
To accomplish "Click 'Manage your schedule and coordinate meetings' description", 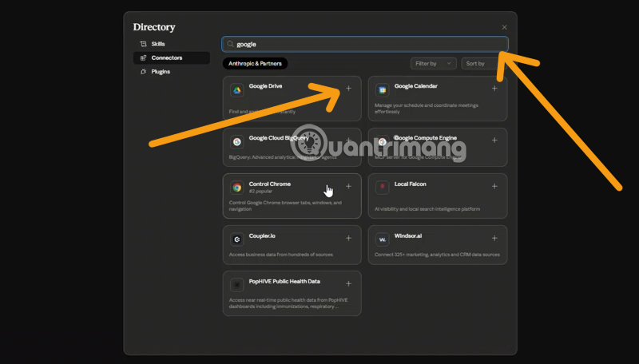I will point(427,109).
